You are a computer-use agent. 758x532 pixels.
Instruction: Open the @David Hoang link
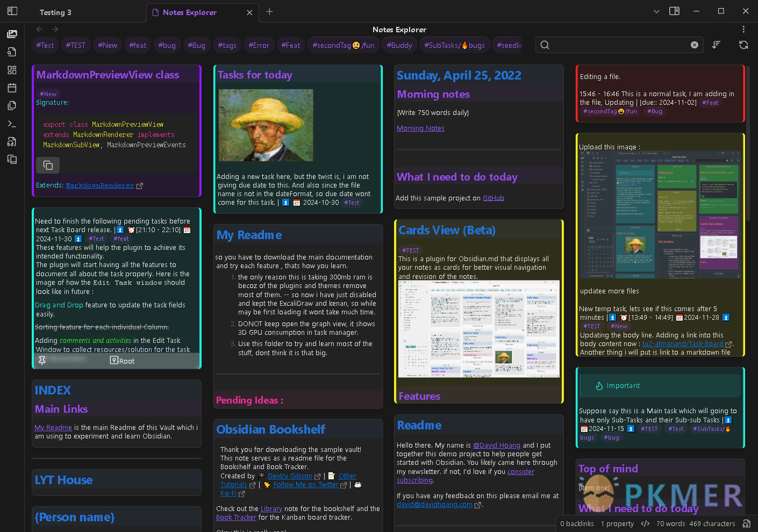click(497, 445)
